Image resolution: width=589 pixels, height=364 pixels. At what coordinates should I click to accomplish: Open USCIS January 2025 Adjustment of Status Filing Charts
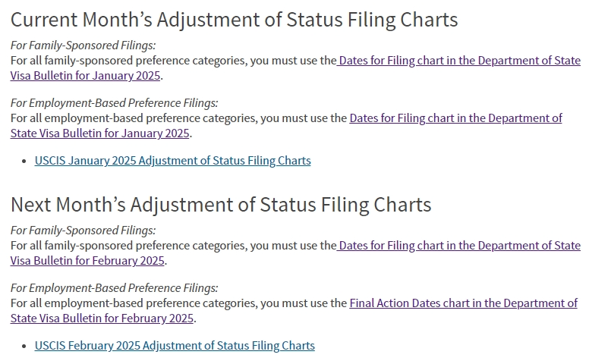tap(172, 161)
